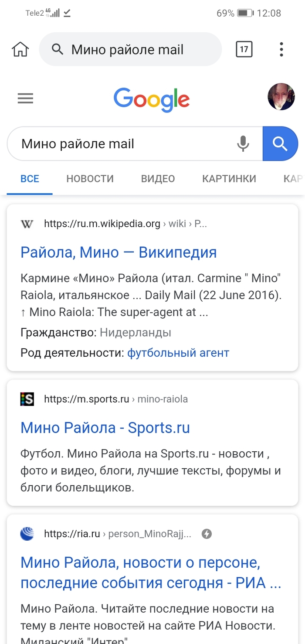Tap the browser home icon
This screenshot has height=644, width=305.
pyautogui.click(x=20, y=50)
